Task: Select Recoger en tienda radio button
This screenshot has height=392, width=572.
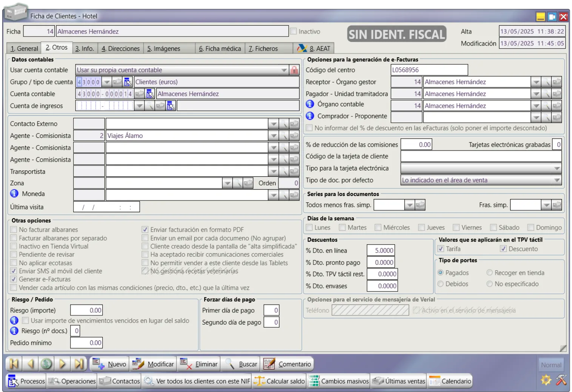Action: tap(489, 273)
